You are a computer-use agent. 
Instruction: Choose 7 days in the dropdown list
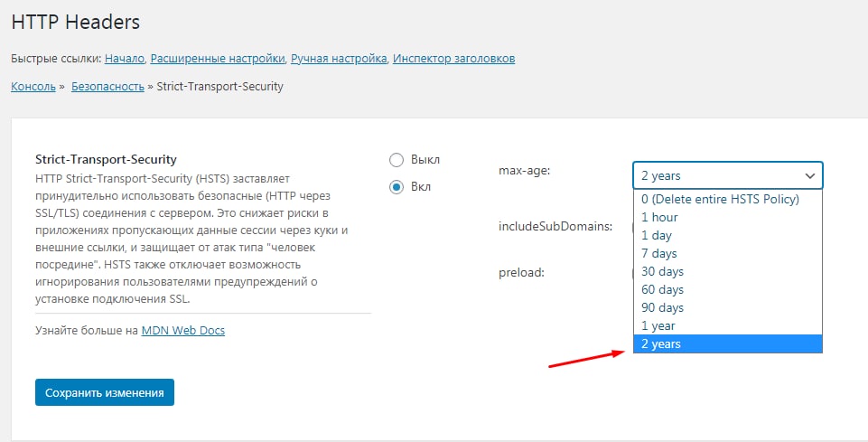click(658, 253)
